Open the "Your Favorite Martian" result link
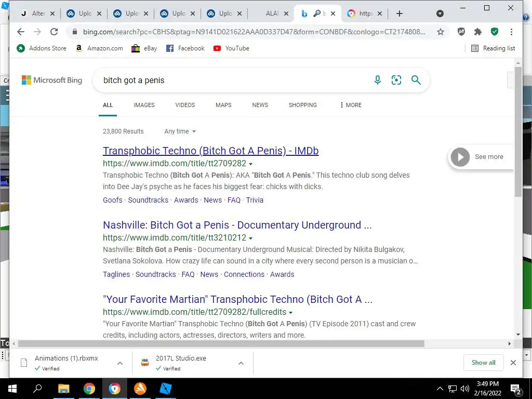The height and width of the screenshot is (399, 532). 237,299
